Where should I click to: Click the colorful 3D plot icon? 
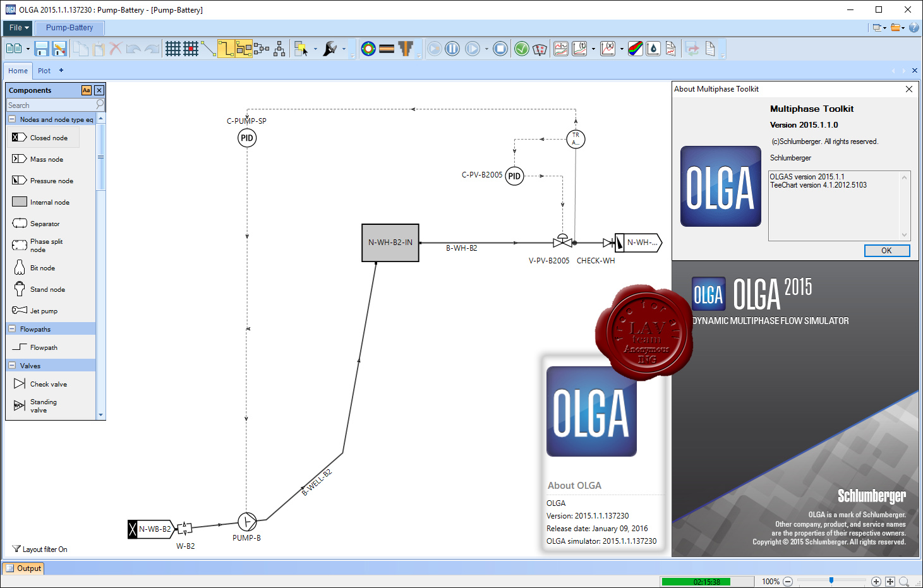pos(636,49)
